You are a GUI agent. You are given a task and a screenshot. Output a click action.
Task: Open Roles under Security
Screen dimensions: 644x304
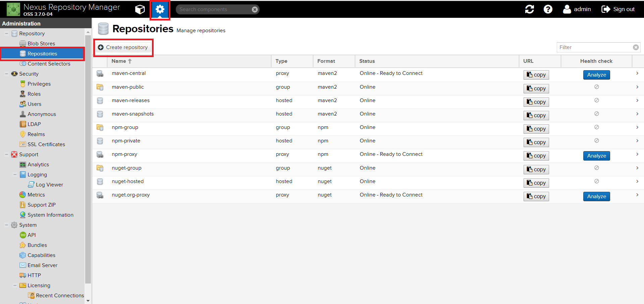tap(34, 94)
